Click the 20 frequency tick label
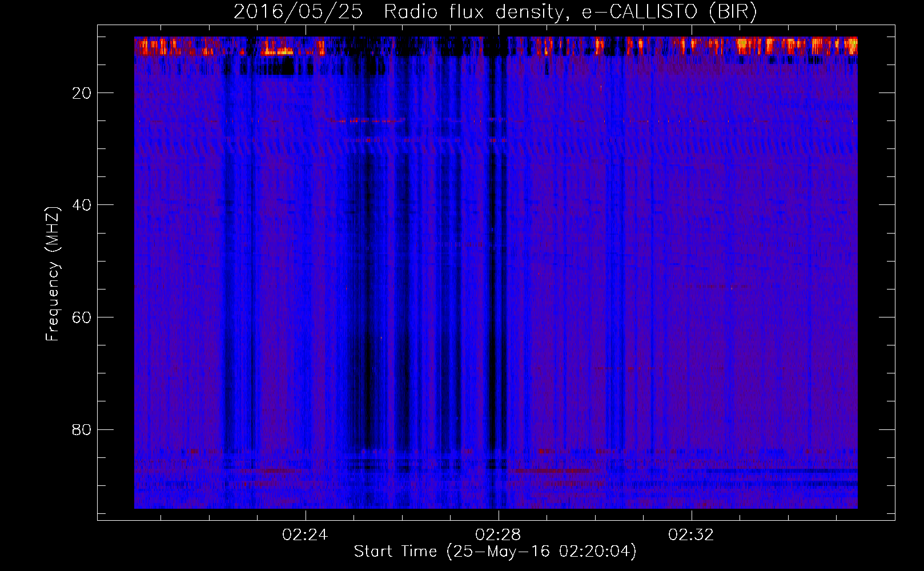Image resolution: width=924 pixels, height=571 pixels. (82, 93)
